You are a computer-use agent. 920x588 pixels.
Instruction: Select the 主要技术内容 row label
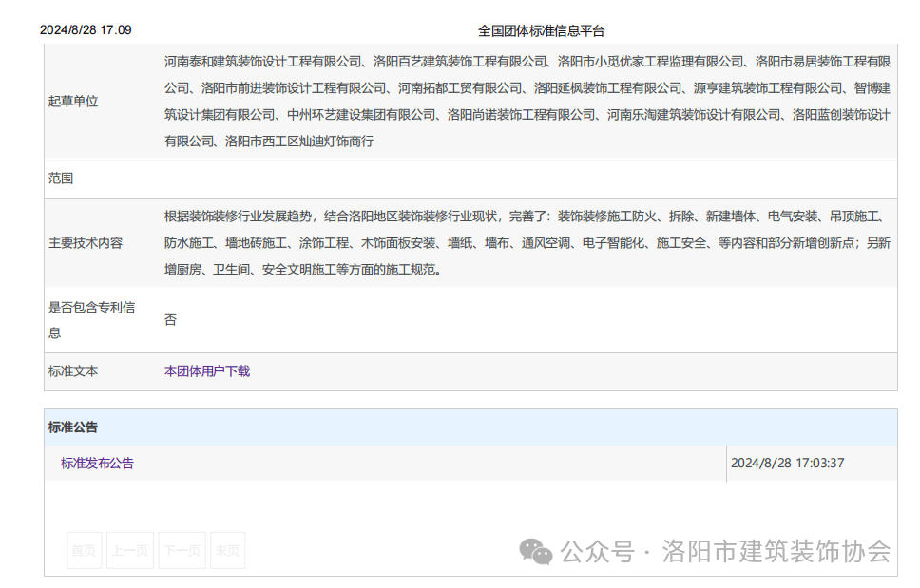pyautogui.click(x=86, y=243)
